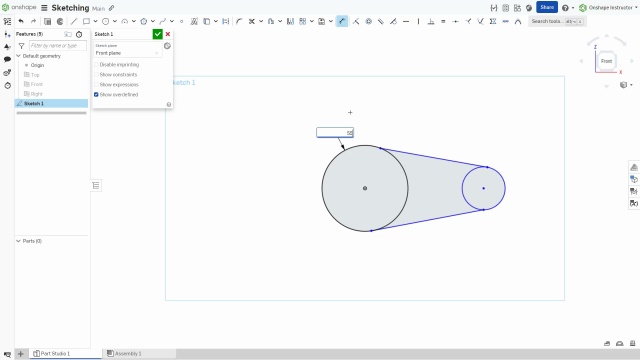Activate the Trim scissors tool

coord(252,21)
